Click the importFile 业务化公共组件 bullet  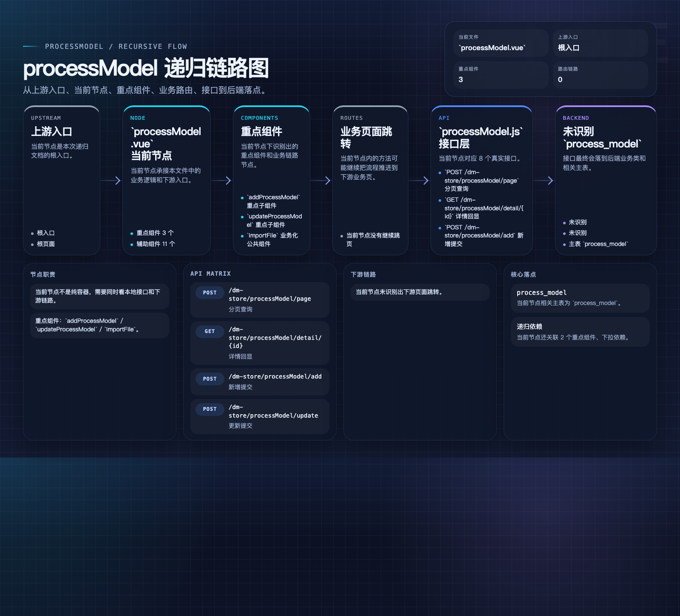coord(272,240)
